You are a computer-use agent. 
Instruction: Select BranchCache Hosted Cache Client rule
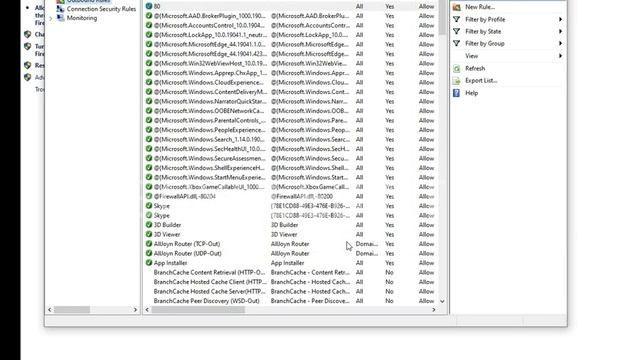pyautogui.click(x=210, y=282)
